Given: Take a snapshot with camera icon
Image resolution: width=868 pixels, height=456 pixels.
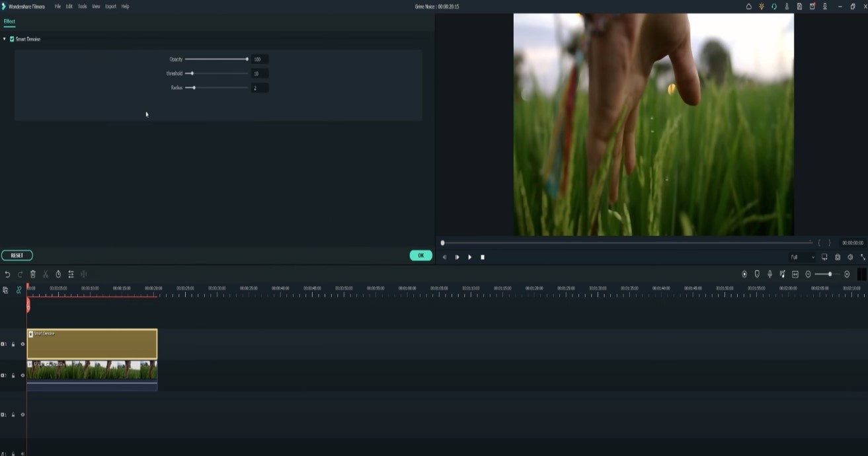Looking at the screenshot, I should coord(838,257).
